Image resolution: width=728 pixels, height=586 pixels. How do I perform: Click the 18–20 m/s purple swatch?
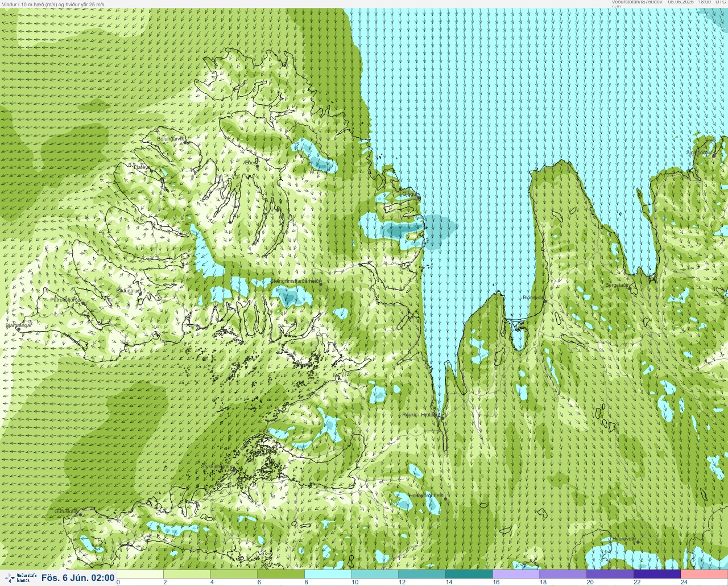pyautogui.click(x=562, y=574)
